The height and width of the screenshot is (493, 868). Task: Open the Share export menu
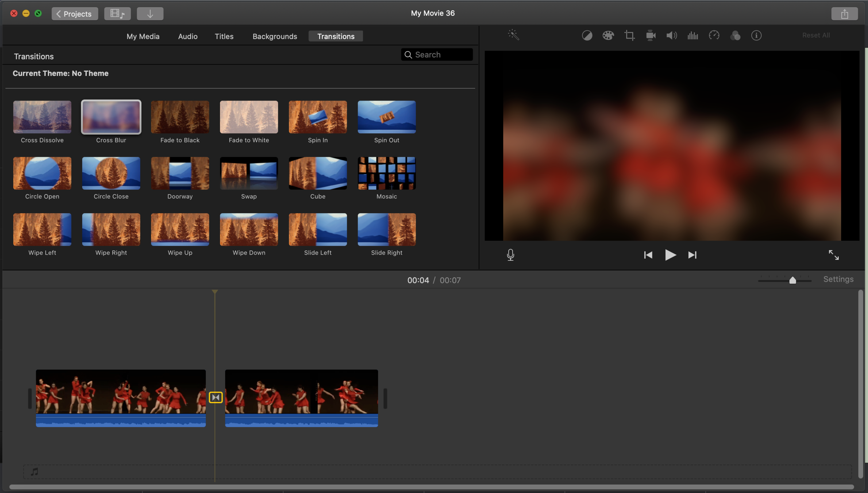(x=844, y=14)
